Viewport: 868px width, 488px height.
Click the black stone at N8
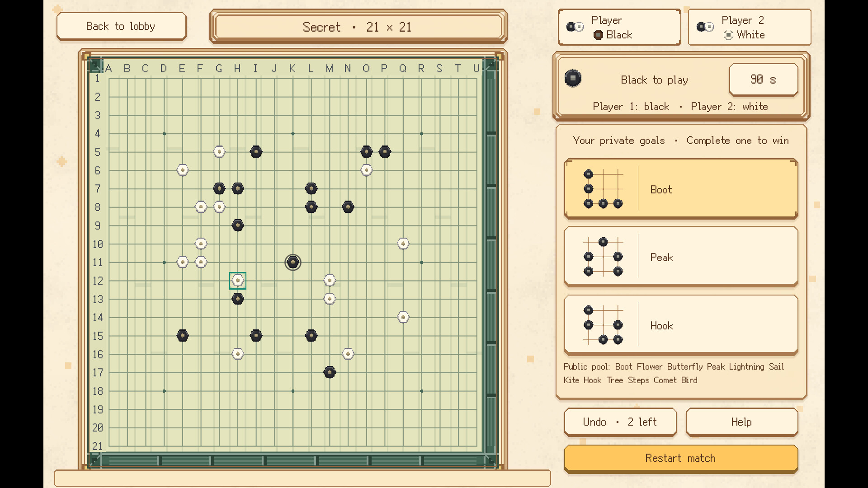(x=348, y=207)
